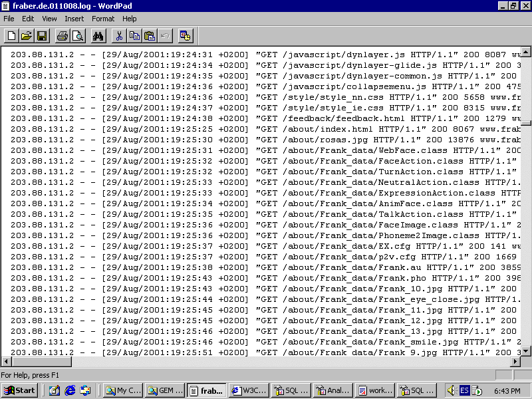The image size is (532, 399).
Task: Switch to the Anal... taskbar button
Action: pyautogui.click(x=332, y=390)
